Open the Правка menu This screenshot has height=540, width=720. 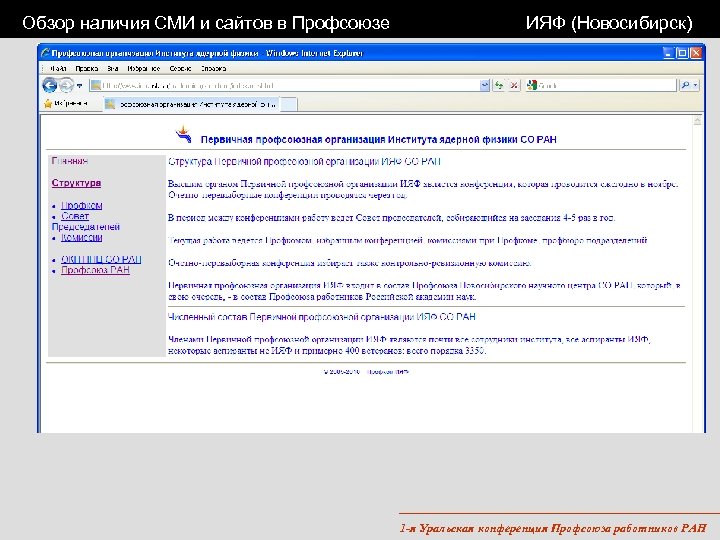tap(87, 68)
